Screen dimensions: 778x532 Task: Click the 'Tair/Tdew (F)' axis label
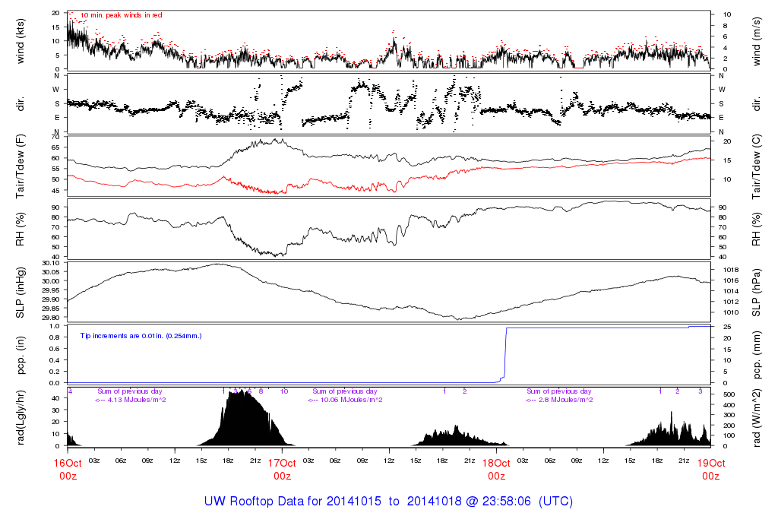click(21, 166)
